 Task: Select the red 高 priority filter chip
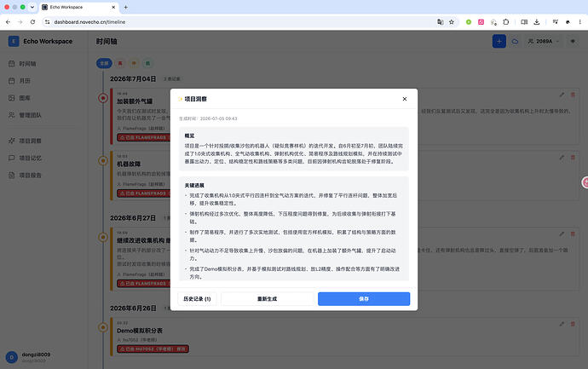pos(120,63)
